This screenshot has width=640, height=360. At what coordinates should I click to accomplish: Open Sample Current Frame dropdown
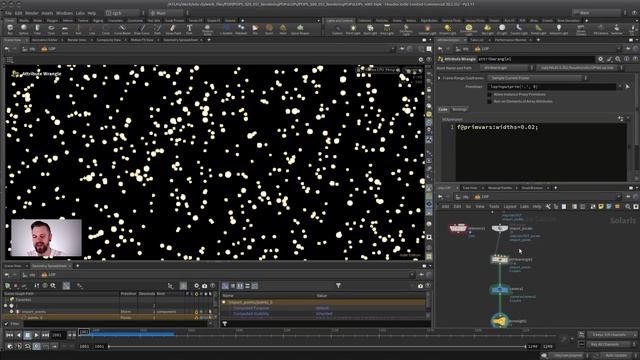point(537,78)
